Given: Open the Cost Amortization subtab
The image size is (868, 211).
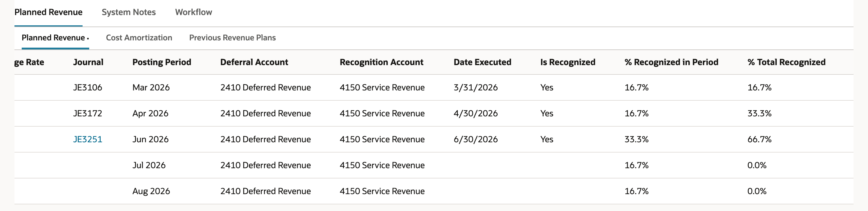Looking at the screenshot, I should pos(139,38).
